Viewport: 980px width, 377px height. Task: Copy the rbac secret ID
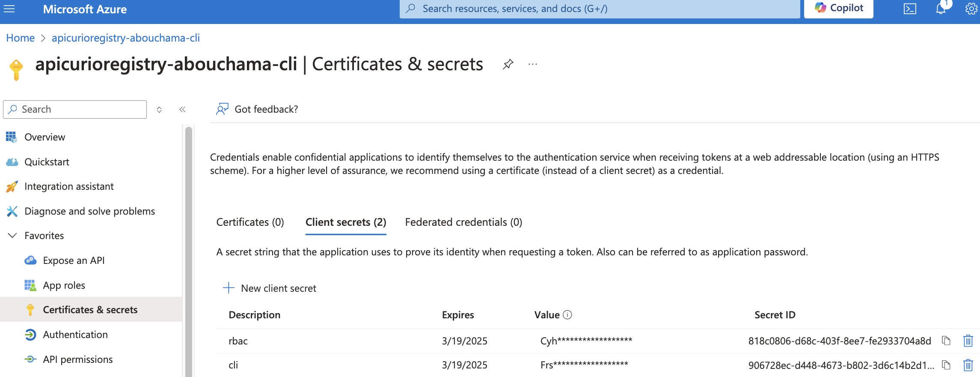[x=946, y=341]
